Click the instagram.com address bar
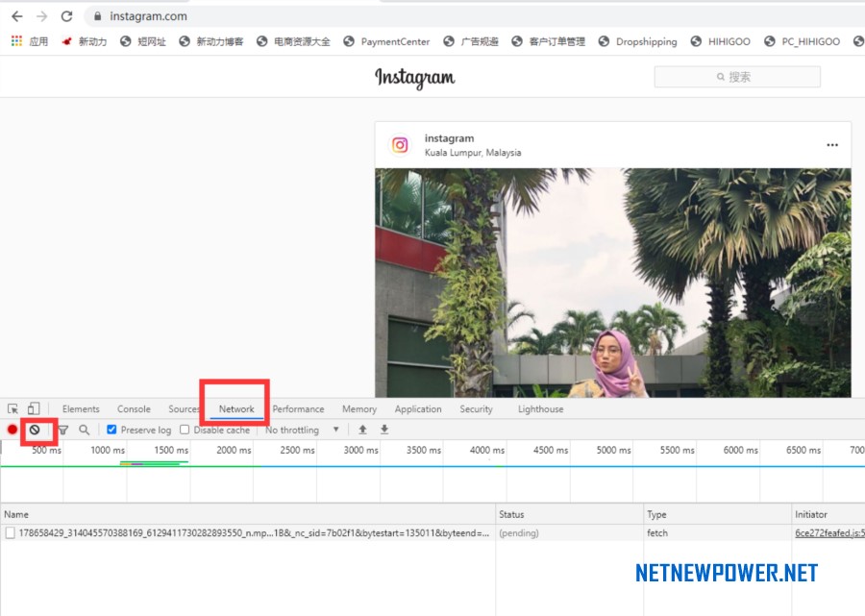865x616 pixels. pyautogui.click(x=475, y=16)
